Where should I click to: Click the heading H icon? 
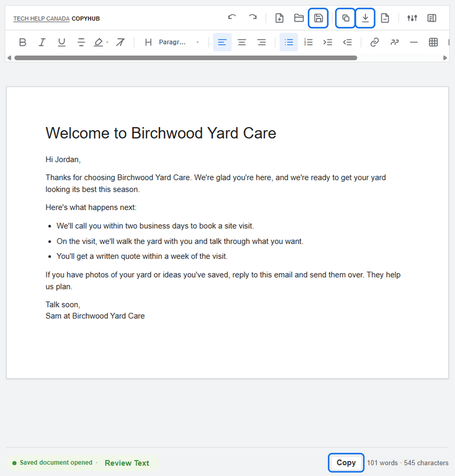148,42
